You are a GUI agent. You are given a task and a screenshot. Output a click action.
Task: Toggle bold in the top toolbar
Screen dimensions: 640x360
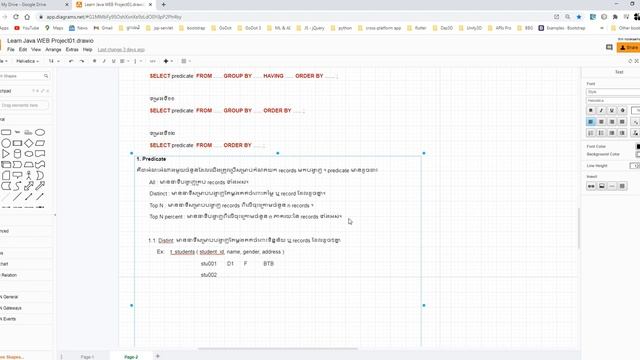click(94, 61)
